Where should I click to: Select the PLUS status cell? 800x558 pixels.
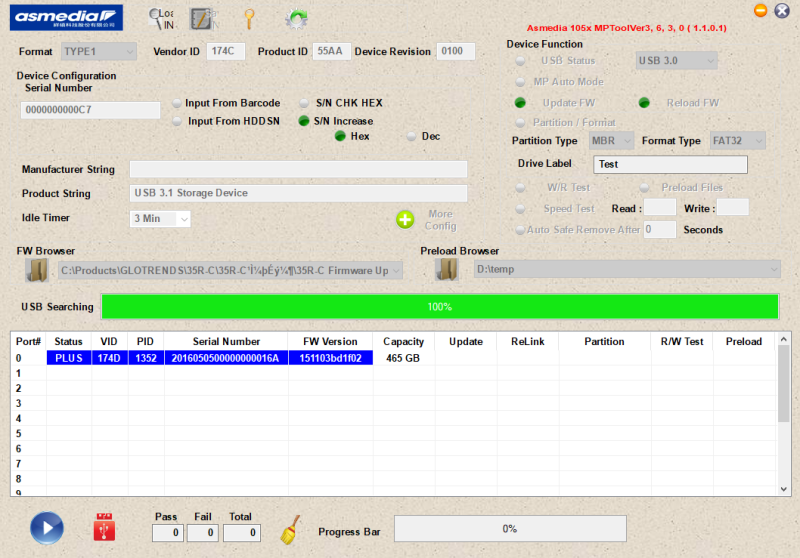point(69,358)
